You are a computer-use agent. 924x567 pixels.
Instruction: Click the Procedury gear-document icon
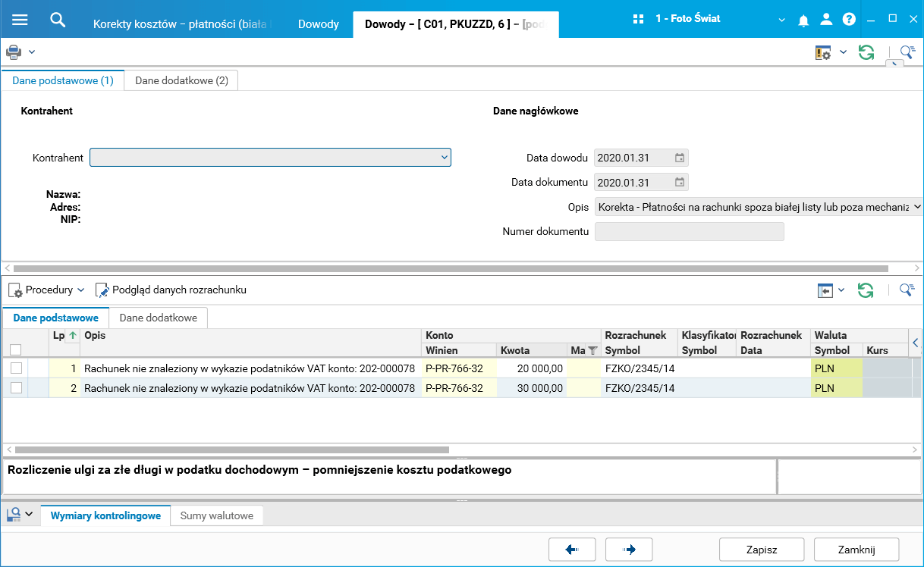15,290
